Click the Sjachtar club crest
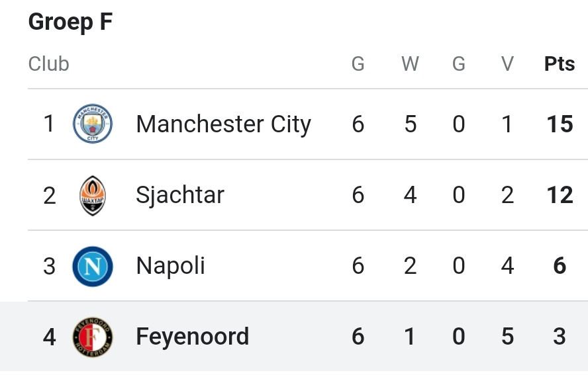 [x=93, y=195]
